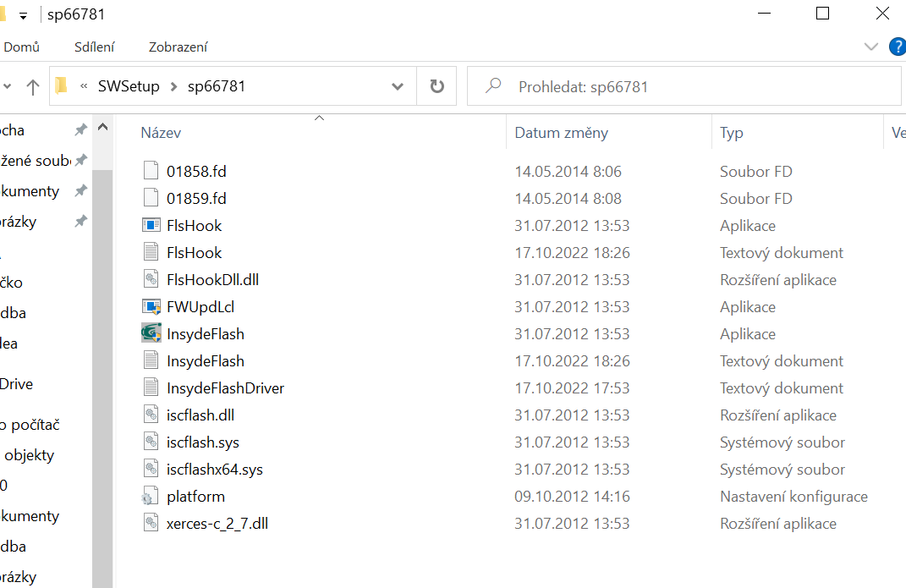Click the pin icon next to 'kumenty'

pos(81,190)
